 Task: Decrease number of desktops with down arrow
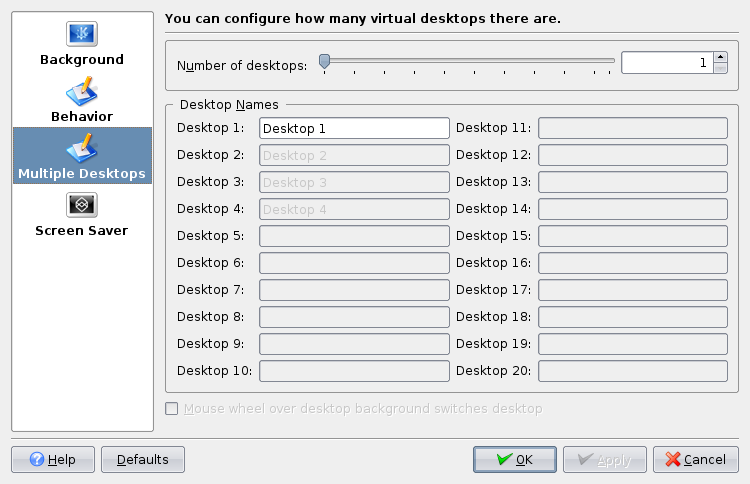720,68
